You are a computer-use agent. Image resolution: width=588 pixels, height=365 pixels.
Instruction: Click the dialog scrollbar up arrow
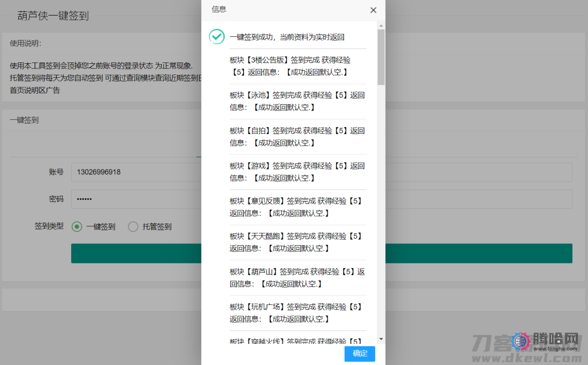point(381,26)
